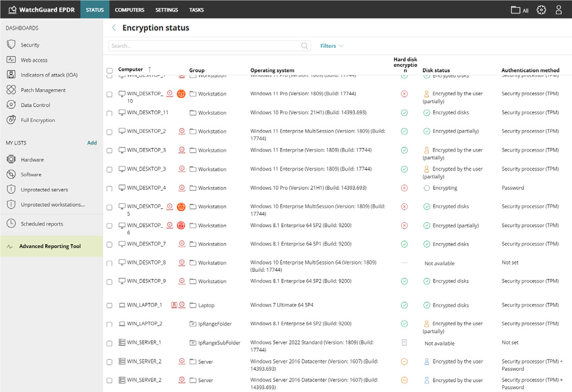Open Web access dashboard icon

pos(11,59)
